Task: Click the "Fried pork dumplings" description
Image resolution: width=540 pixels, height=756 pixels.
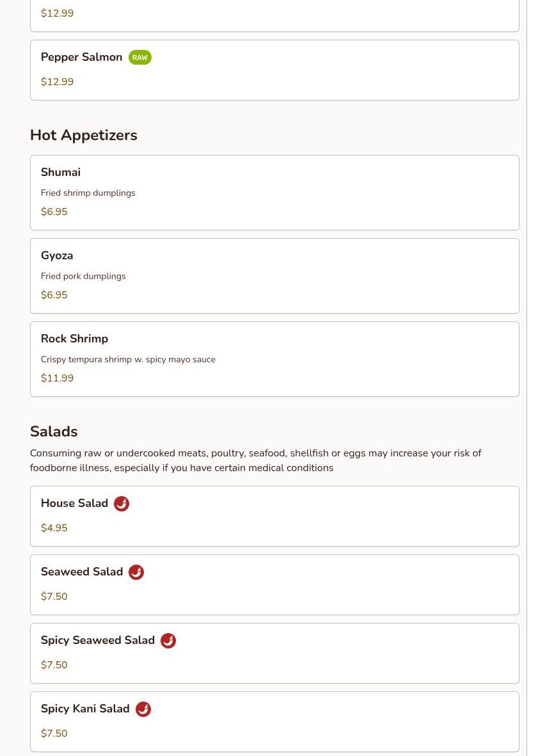Action: point(83,276)
